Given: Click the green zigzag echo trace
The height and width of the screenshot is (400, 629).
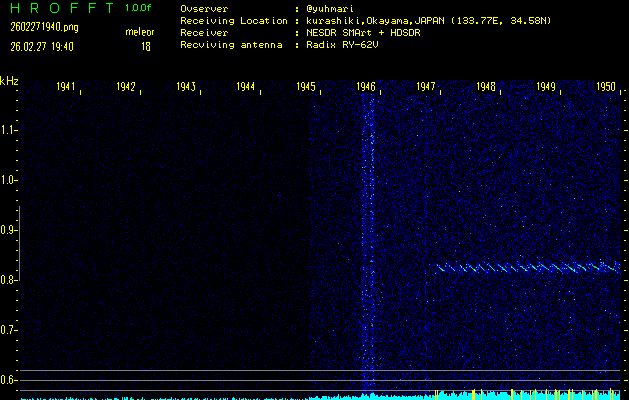Looking at the screenshot, I should coord(527,267).
